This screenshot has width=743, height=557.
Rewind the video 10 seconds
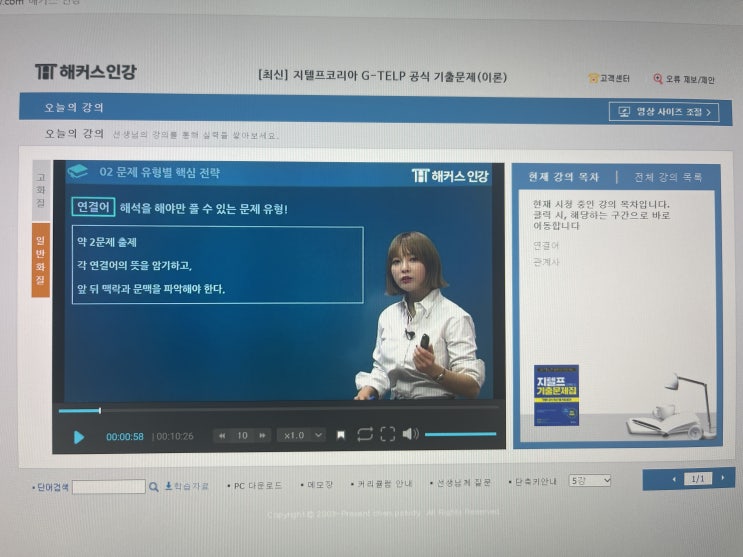click(222, 436)
